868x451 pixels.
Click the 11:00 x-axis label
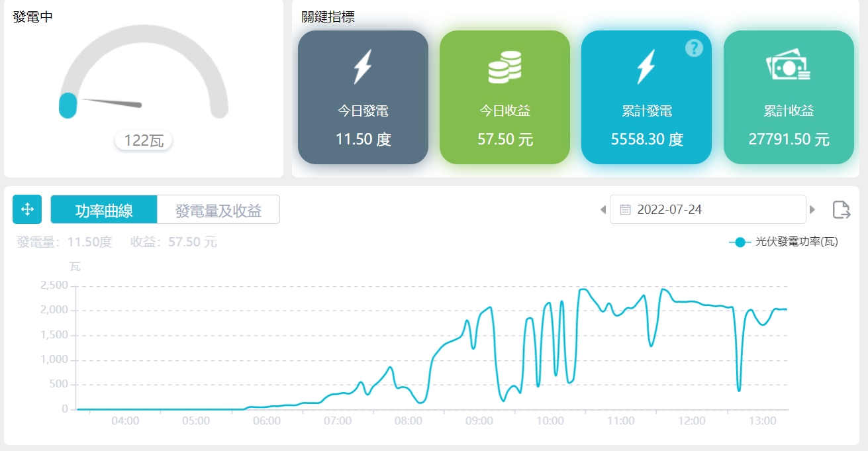tap(621, 421)
